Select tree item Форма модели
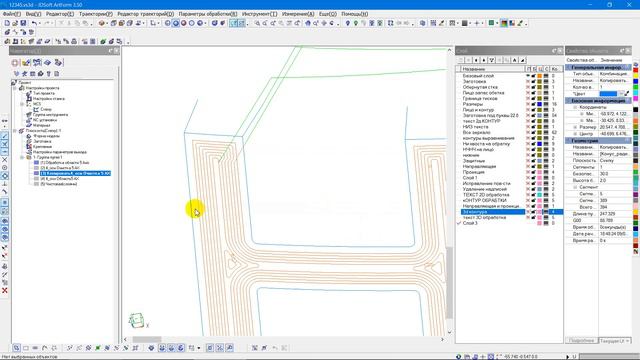This screenshot has height=360, width=640. [46, 136]
